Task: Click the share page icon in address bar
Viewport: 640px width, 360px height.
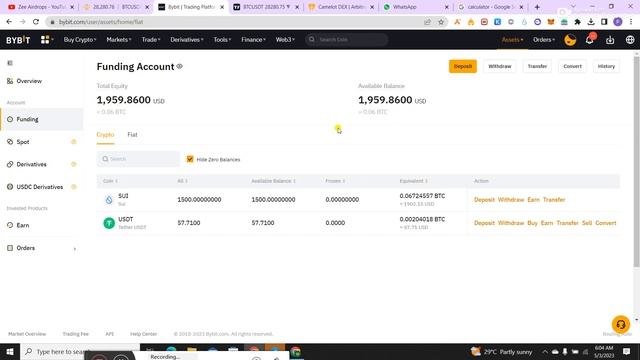Action: click(x=427, y=22)
